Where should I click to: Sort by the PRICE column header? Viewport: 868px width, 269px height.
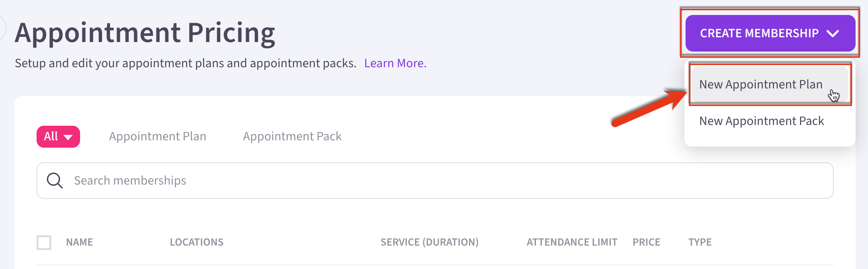(646, 242)
